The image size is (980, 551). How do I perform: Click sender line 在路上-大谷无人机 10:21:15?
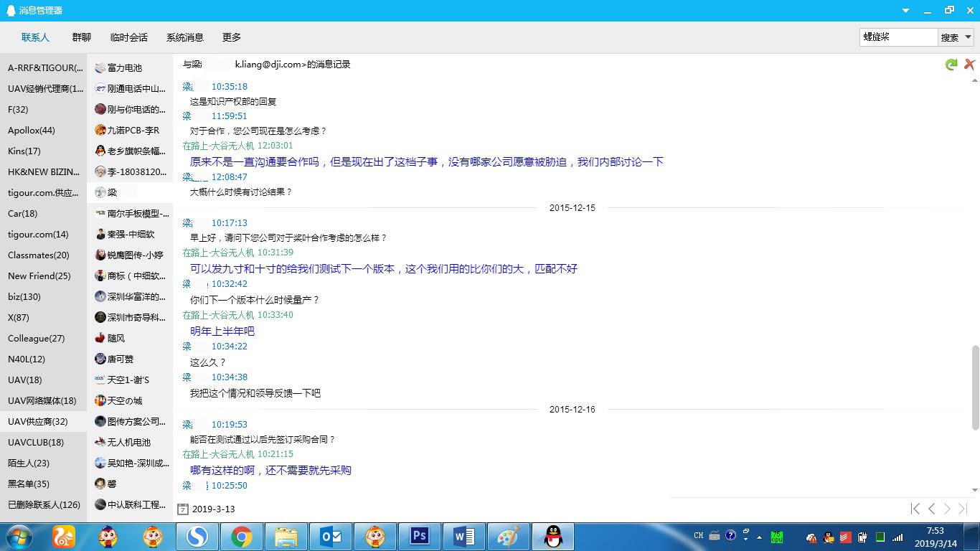pos(237,454)
